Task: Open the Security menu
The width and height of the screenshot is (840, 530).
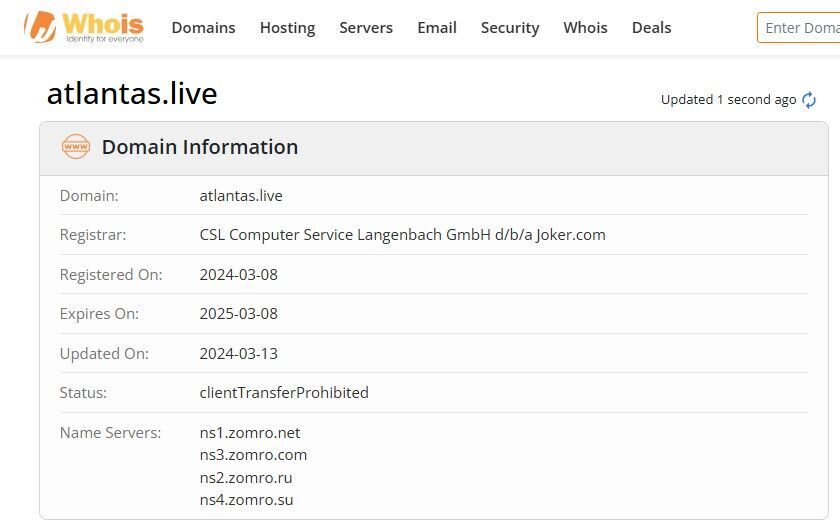Action: tap(510, 28)
